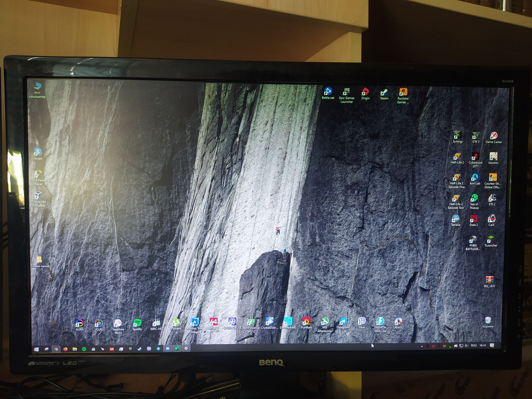Open Excel from the taskbar
Screen dimensions: 532x399
point(177,349)
